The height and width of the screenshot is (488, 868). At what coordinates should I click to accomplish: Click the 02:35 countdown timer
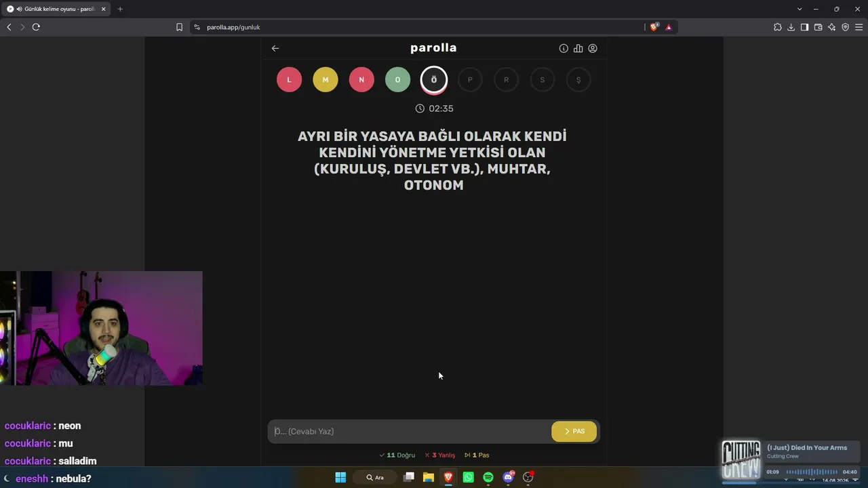click(435, 108)
